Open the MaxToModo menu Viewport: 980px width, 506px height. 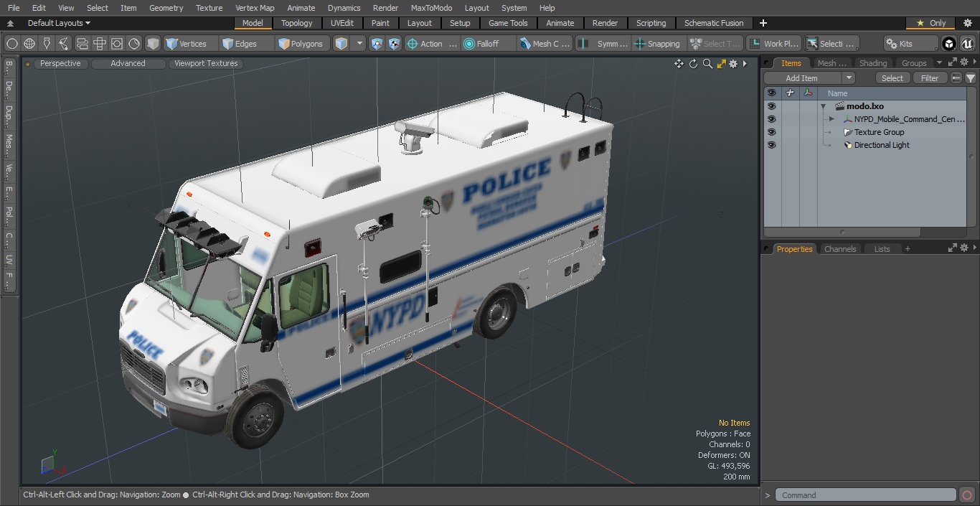(x=431, y=8)
